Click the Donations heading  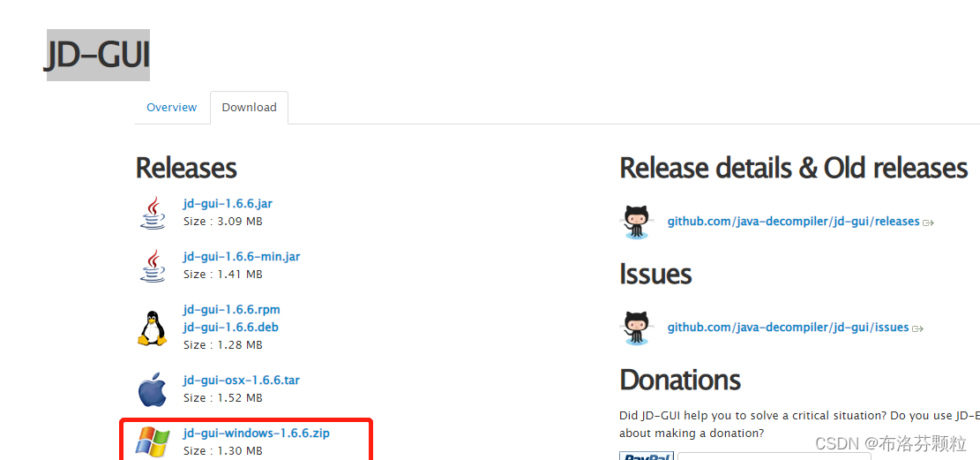click(680, 380)
